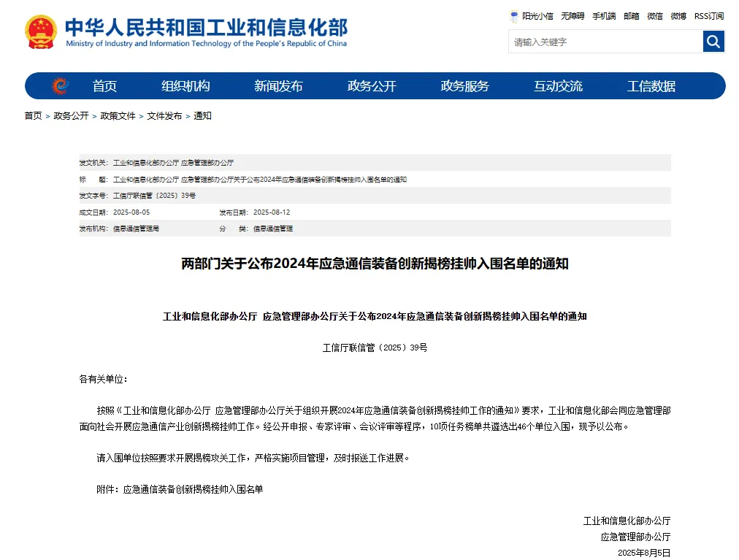Viewport: 739px width, 560px height.
Task: Click the 阳光小信 robot icon
Action: 514,15
